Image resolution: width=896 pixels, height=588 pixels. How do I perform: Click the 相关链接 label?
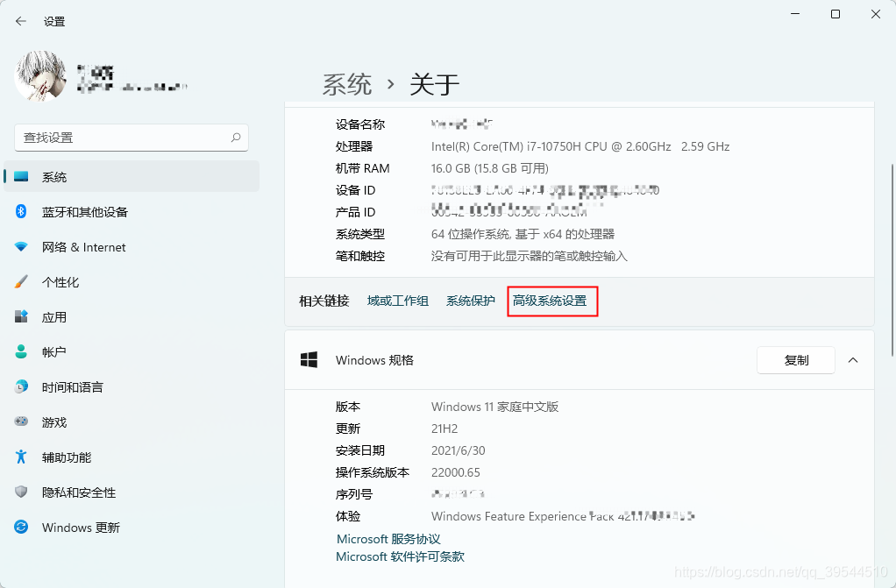click(x=324, y=301)
